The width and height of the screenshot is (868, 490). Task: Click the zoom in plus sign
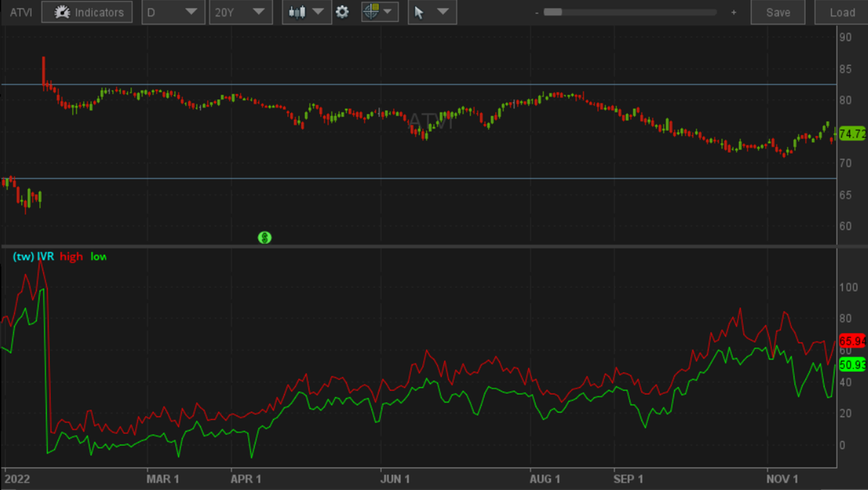(x=733, y=13)
